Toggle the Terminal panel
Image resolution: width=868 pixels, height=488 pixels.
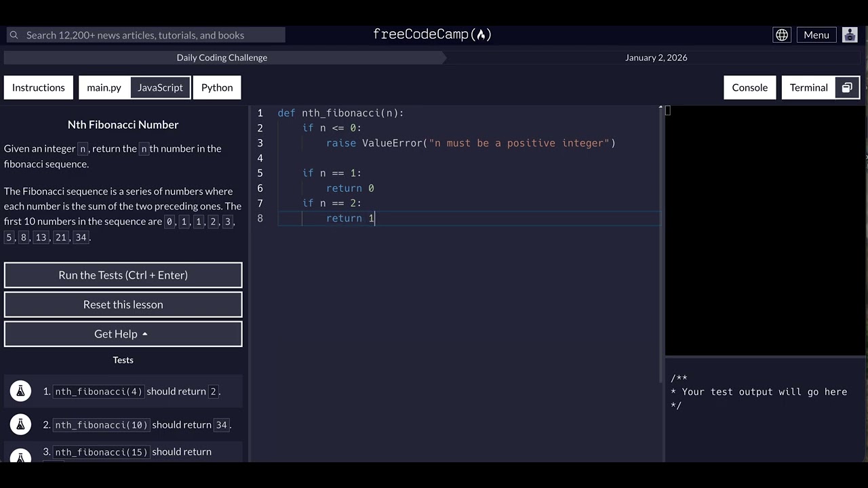click(809, 87)
